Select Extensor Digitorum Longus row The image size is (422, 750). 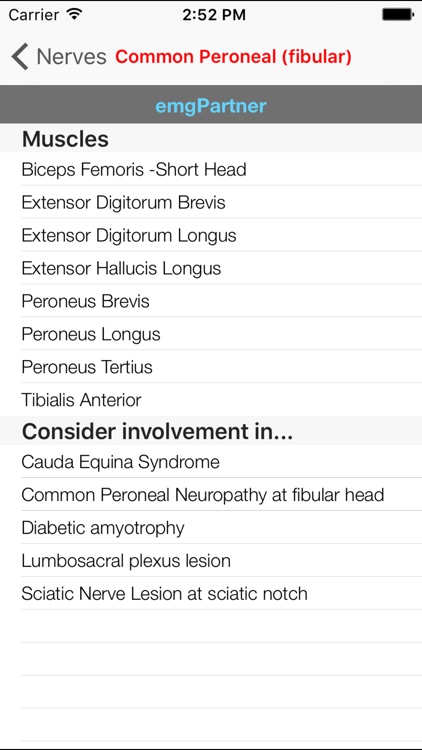pos(211,235)
